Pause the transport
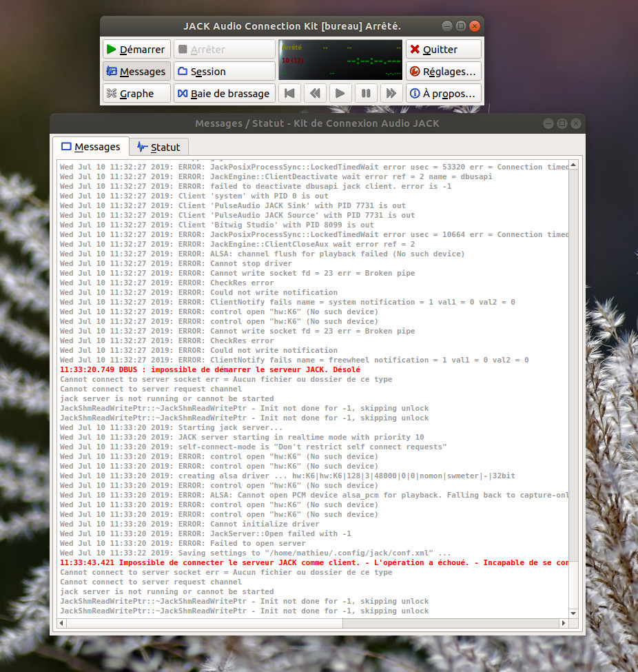This screenshot has width=638, height=672. (365, 93)
